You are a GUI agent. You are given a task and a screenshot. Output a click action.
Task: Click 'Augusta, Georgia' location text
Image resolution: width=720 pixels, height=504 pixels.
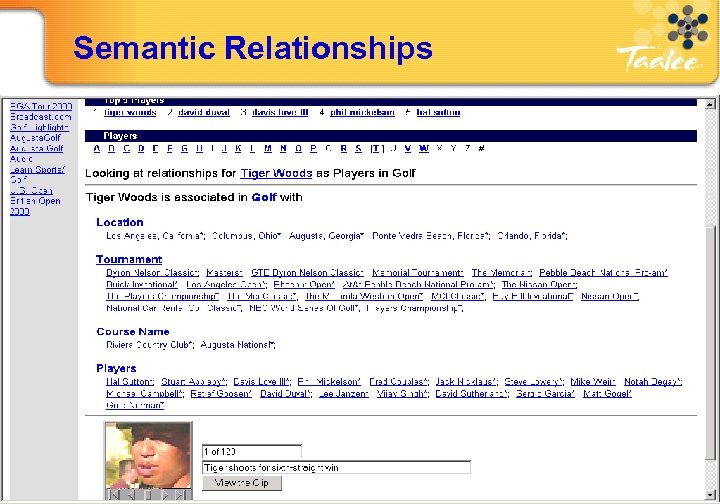tap(326, 236)
